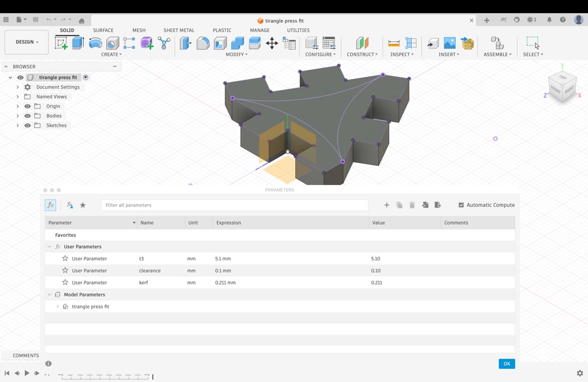The width and height of the screenshot is (588, 382).
Task: Click the configuration table icon
Action: (x=329, y=43)
